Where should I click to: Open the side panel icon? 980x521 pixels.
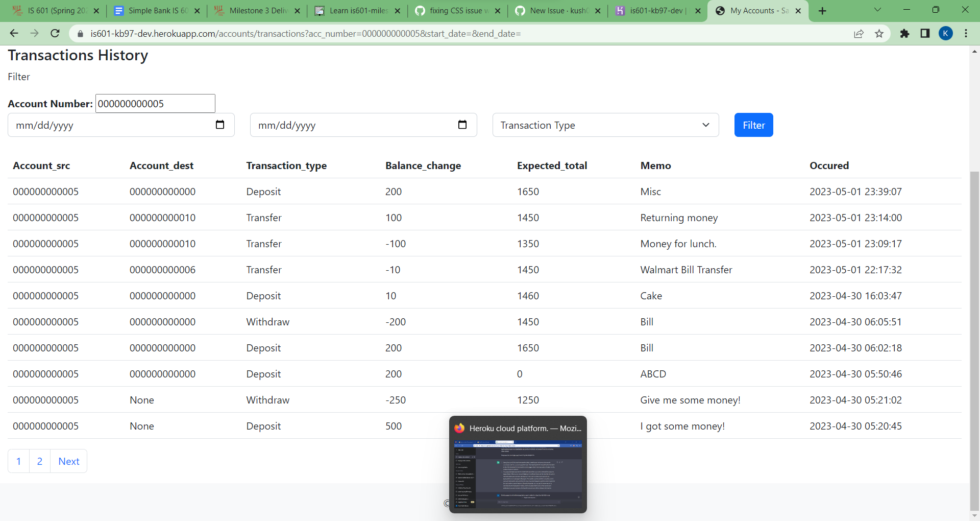[x=925, y=33]
